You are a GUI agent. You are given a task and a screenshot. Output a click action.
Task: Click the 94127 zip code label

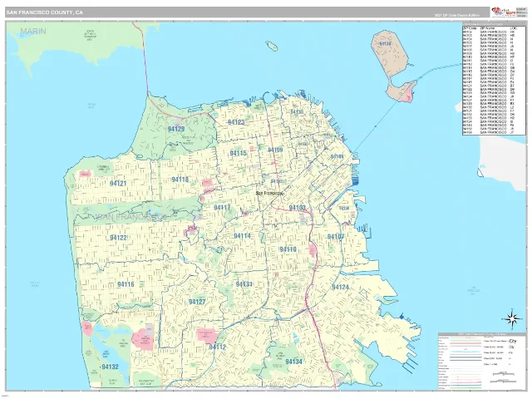click(x=197, y=302)
